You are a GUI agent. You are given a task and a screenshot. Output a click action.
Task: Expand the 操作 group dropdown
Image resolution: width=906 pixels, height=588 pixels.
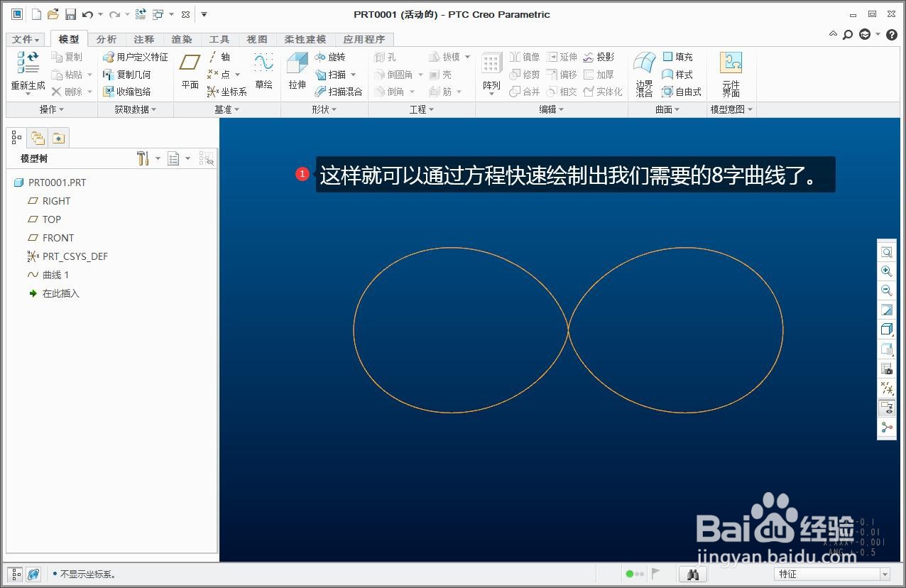point(51,109)
